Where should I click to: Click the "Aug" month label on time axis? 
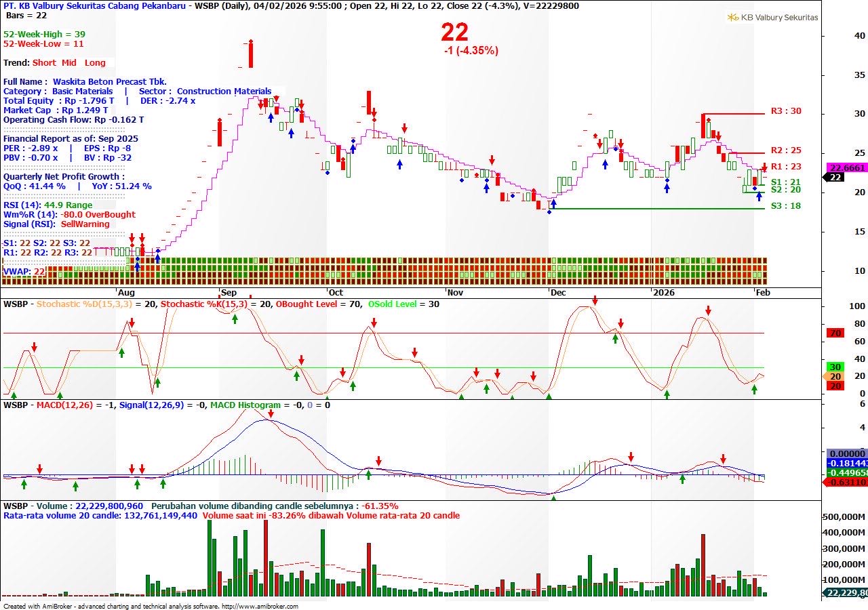click(x=126, y=293)
